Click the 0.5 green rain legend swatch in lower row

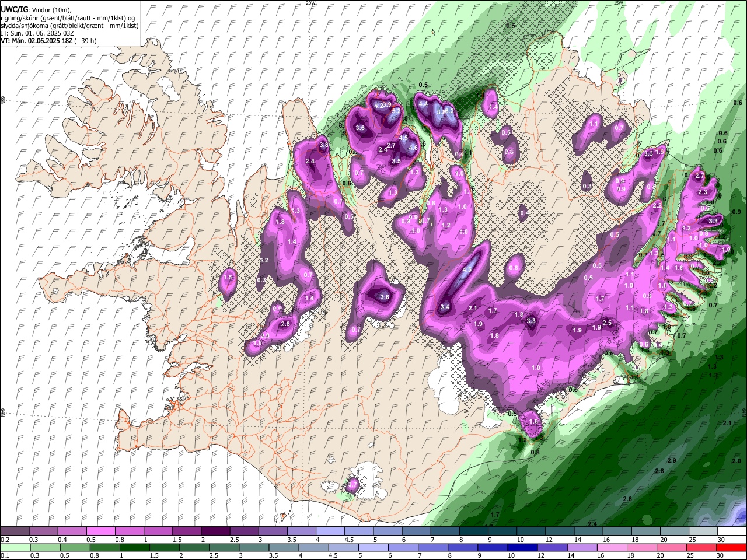(74, 547)
